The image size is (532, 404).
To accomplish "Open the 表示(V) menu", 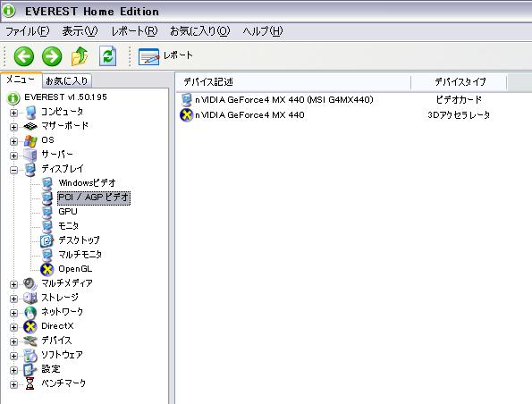I will click(80, 31).
